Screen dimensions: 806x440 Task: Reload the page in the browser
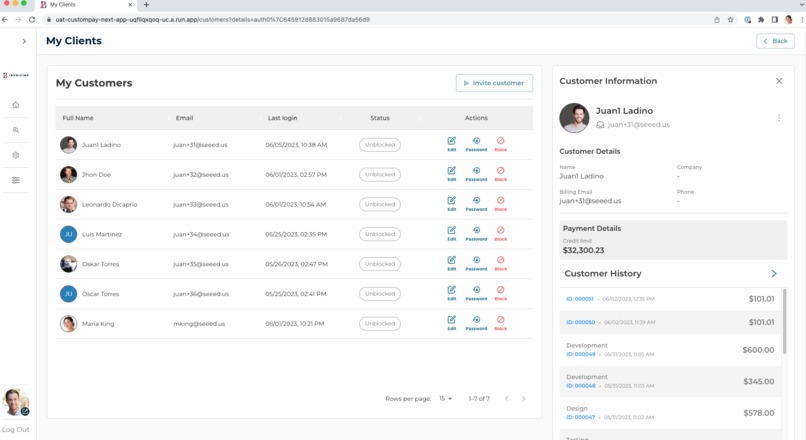pyautogui.click(x=32, y=20)
